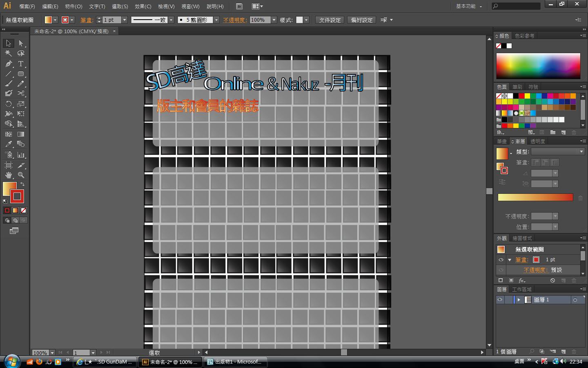Switch to the 色彩參考 tab
Screen dimensions: 588x368
pyautogui.click(x=524, y=36)
